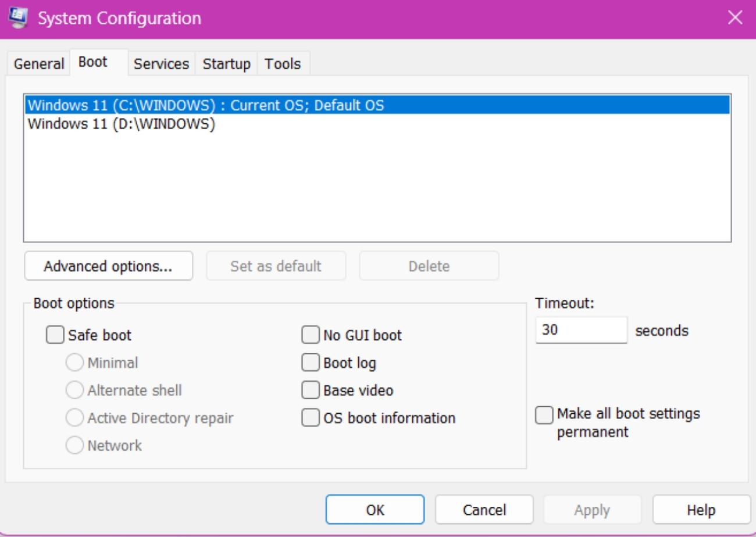Viewport: 756px width, 537px height.
Task: Check the Base video option
Action: (311, 390)
